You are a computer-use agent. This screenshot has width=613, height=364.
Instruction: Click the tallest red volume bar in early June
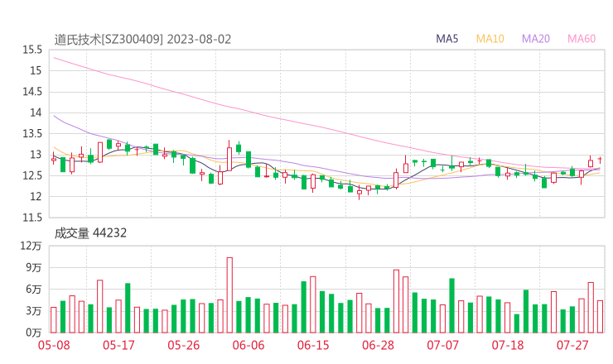[x=229, y=295]
